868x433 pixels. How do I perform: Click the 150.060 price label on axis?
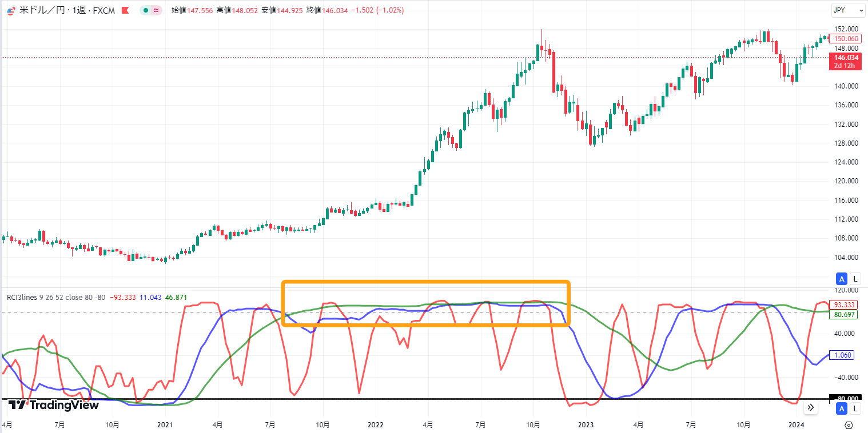point(845,38)
